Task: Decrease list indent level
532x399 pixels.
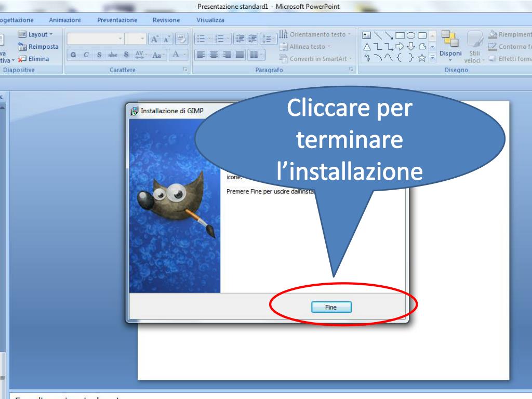Action: (x=240, y=38)
